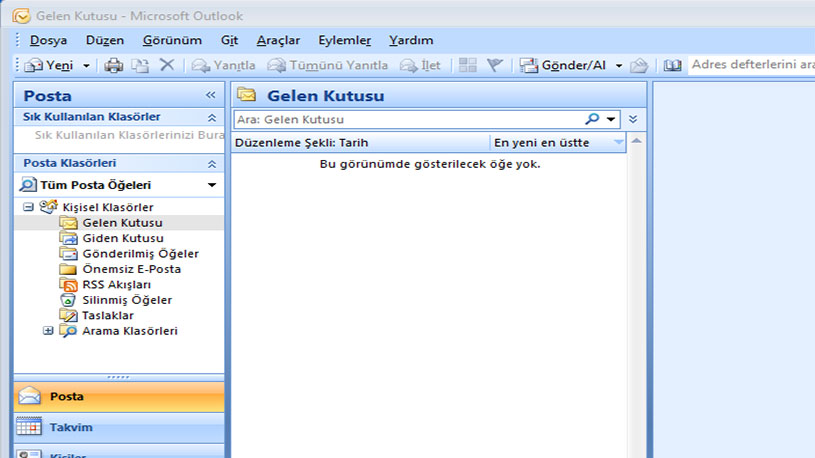The height and width of the screenshot is (458, 815).
Task: Click the Yeni new item button
Action: [x=49, y=66]
